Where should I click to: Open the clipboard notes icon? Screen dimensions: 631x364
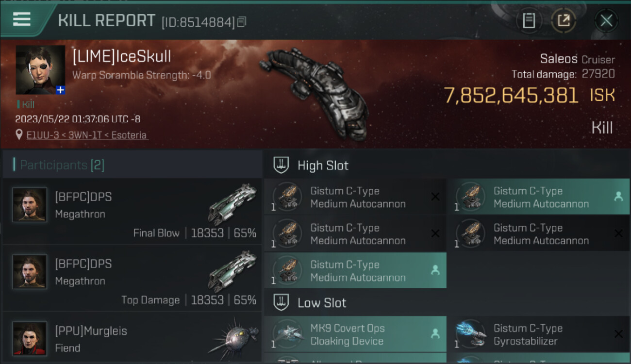[529, 20]
